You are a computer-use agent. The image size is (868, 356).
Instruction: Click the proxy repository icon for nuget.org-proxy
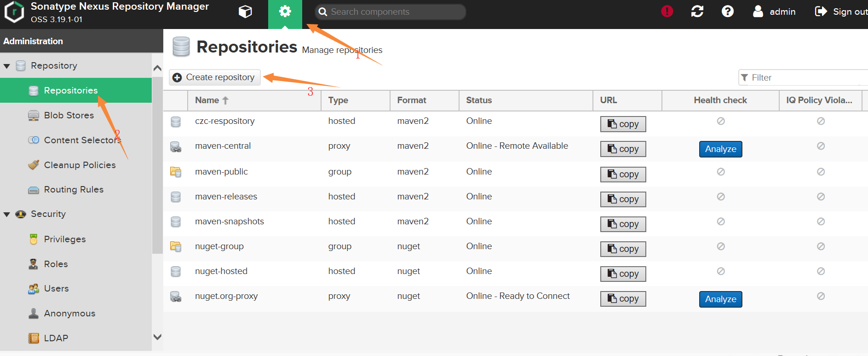coord(176,297)
